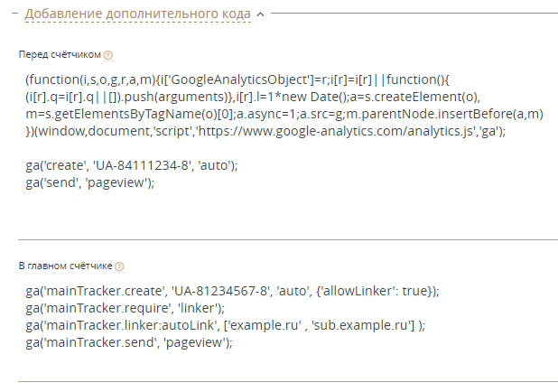Click the mainTracker.linker:autoLink code line
The image size is (558, 392).
(225, 325)
